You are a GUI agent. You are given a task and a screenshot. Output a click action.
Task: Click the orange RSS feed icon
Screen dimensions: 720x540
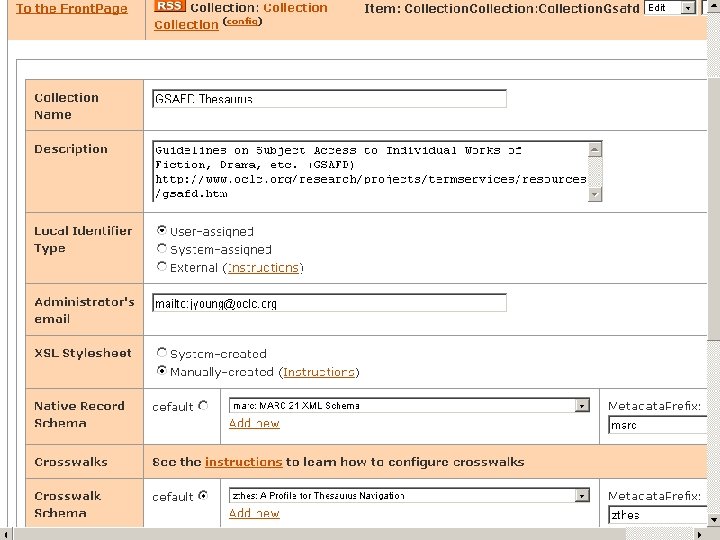(x=170, y=7)
